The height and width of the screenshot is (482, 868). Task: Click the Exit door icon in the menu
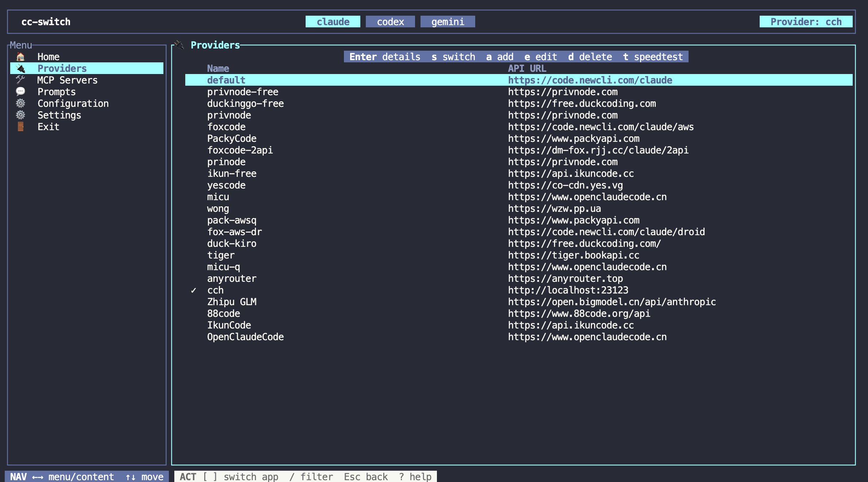point(21,127)
